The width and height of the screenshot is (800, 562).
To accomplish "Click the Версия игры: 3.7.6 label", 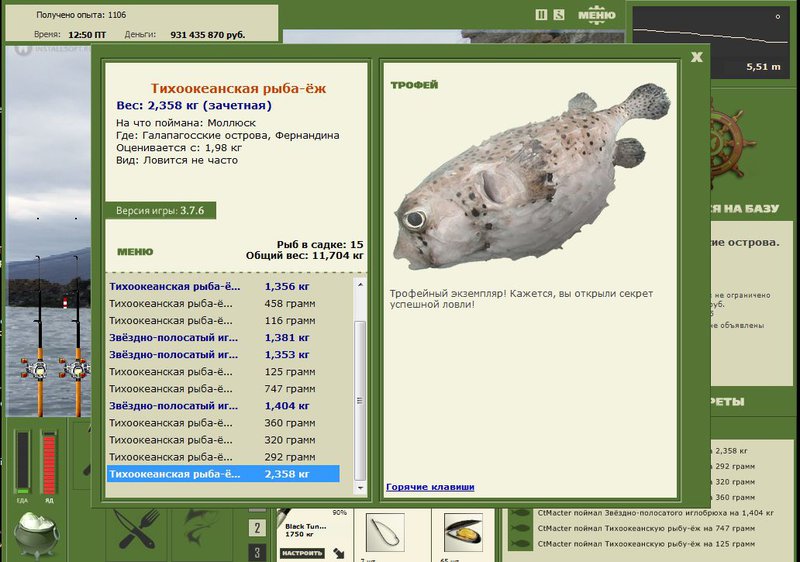I will [x=160, y=211].
